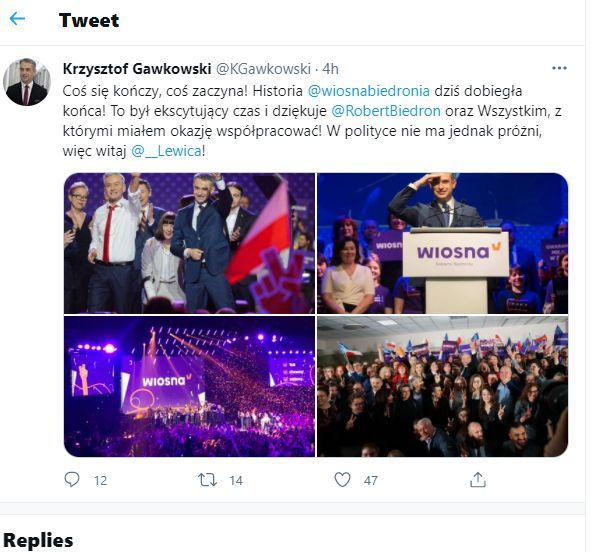Click the 14 retweets count

[x=236, y=481]
